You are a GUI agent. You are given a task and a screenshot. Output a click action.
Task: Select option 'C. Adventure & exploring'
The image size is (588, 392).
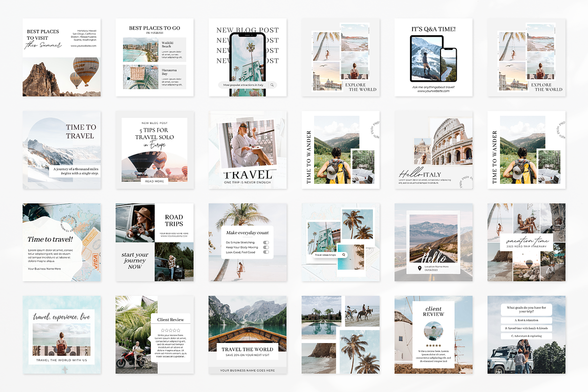coord(527,336)
